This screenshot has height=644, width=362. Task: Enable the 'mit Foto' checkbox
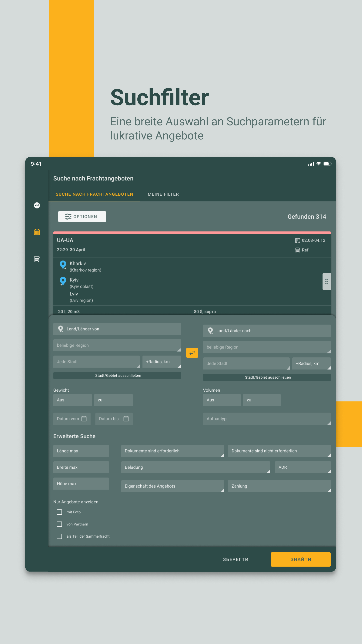(x=59, y=512)
